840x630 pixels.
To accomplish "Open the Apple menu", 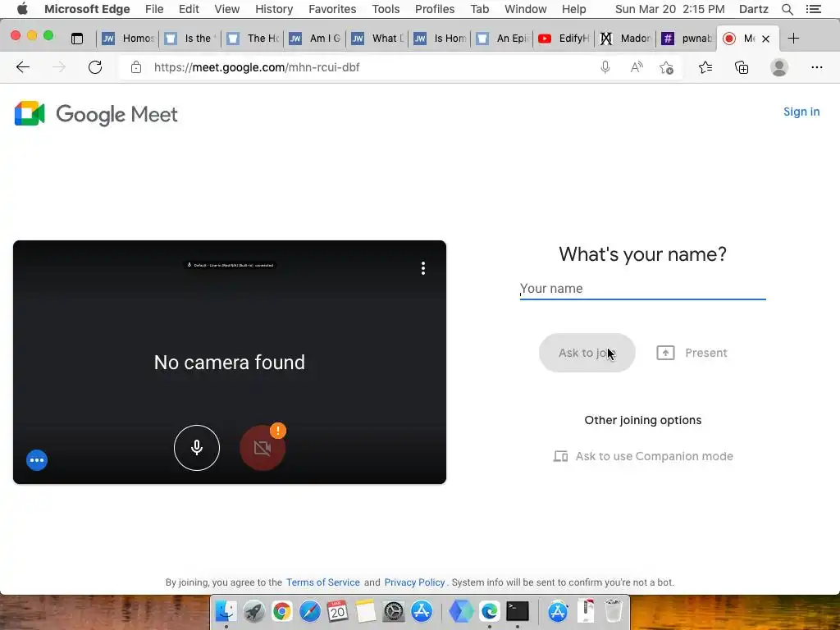I will pos(22,9).
